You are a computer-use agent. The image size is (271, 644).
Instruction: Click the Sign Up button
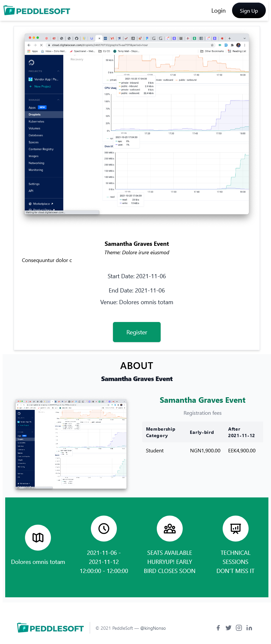[x=249, y=11]
